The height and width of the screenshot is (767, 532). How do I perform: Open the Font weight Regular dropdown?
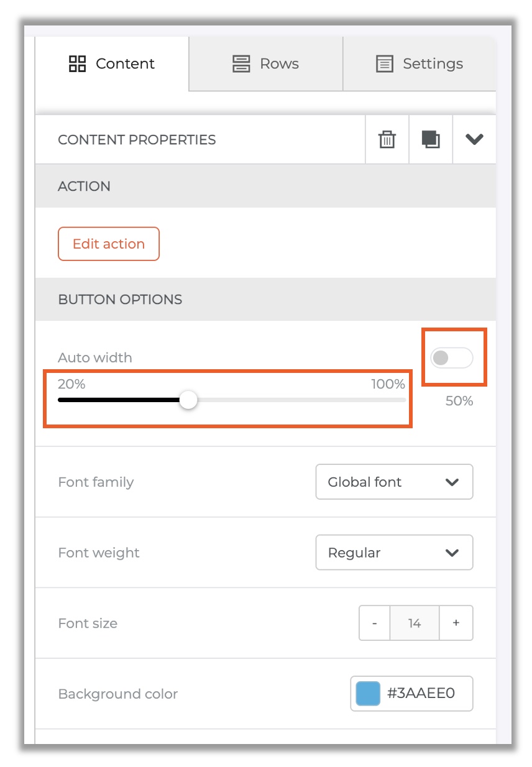tap(394, 553)
